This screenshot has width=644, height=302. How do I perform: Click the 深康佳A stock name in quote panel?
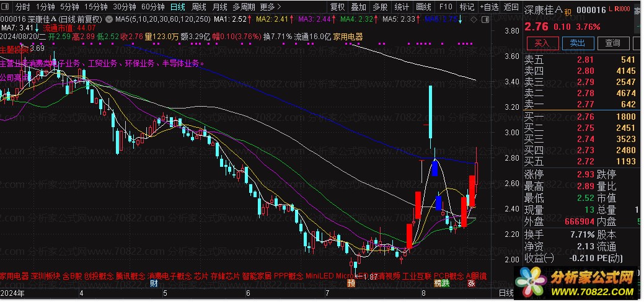point(543,11)
